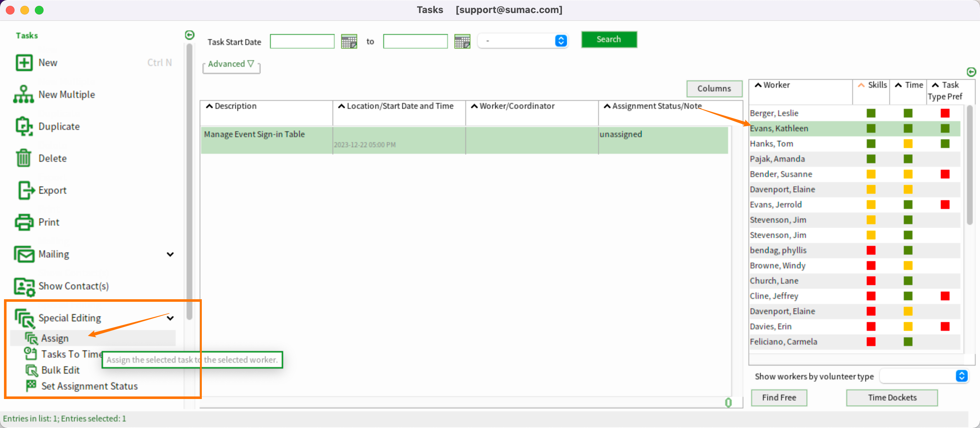The image size is (980, 428).
Task: Click the Find Free button
Action: 779,398
